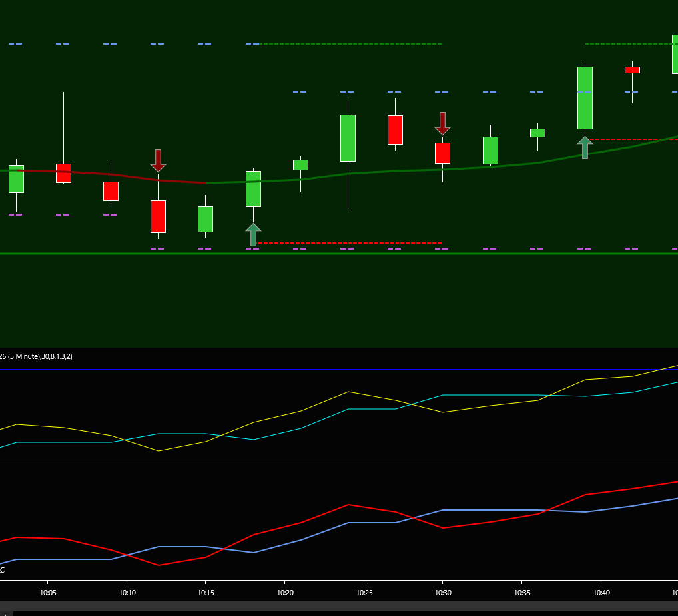Click the large green candle at 10:24

(x=348, y=138)
